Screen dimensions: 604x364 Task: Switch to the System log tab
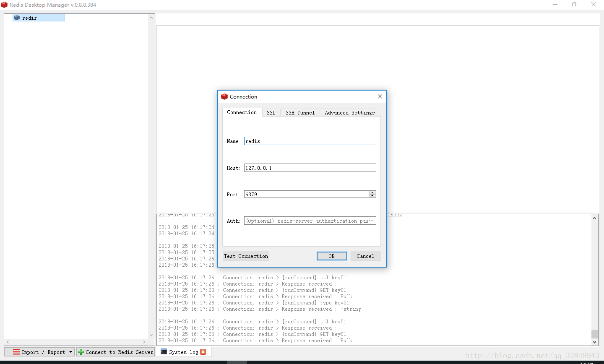(x=183, y=352)
